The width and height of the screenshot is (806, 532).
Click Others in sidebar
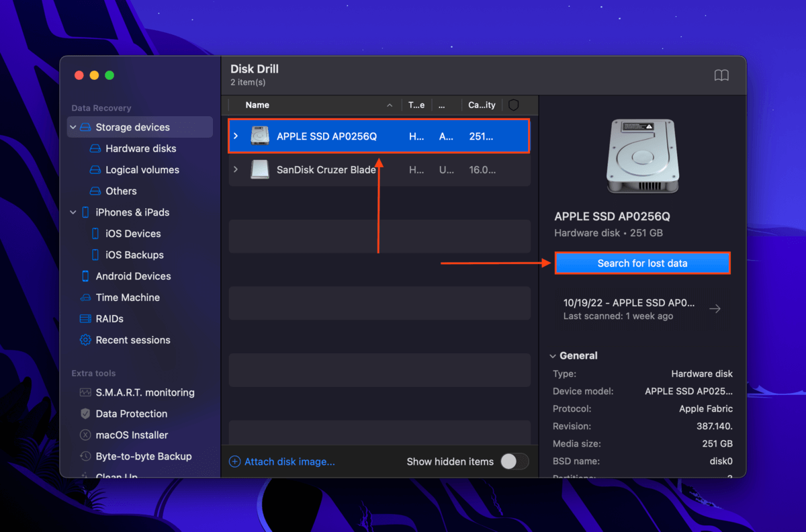tap(121, 191)
